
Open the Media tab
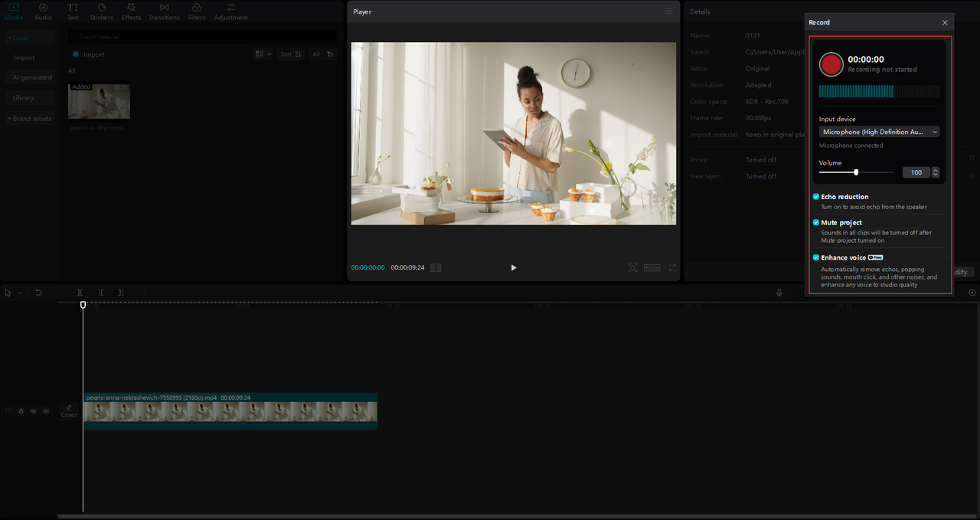point(14,11)
